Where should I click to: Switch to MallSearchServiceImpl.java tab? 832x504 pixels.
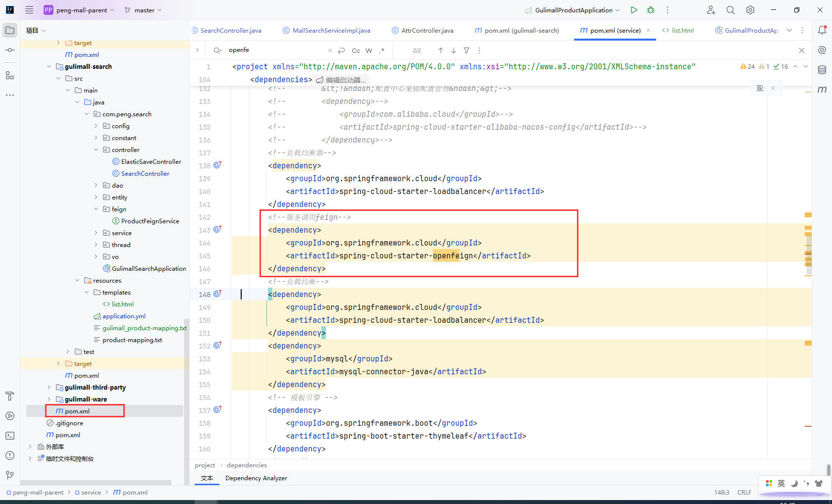pos(326,30)
